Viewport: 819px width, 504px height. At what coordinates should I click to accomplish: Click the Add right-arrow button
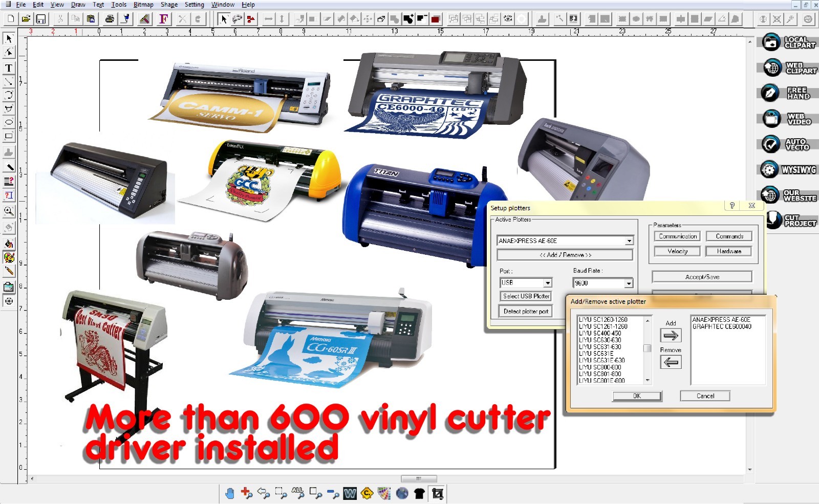671,336
